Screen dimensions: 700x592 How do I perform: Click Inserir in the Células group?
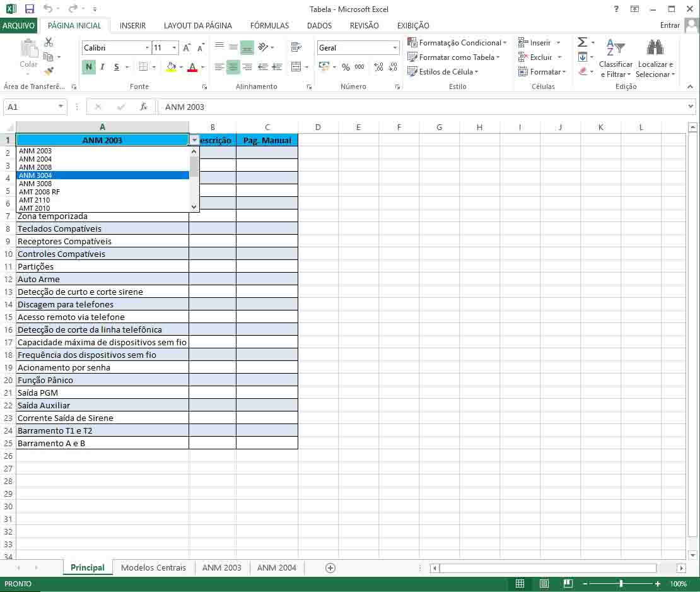tap(539, 43)
